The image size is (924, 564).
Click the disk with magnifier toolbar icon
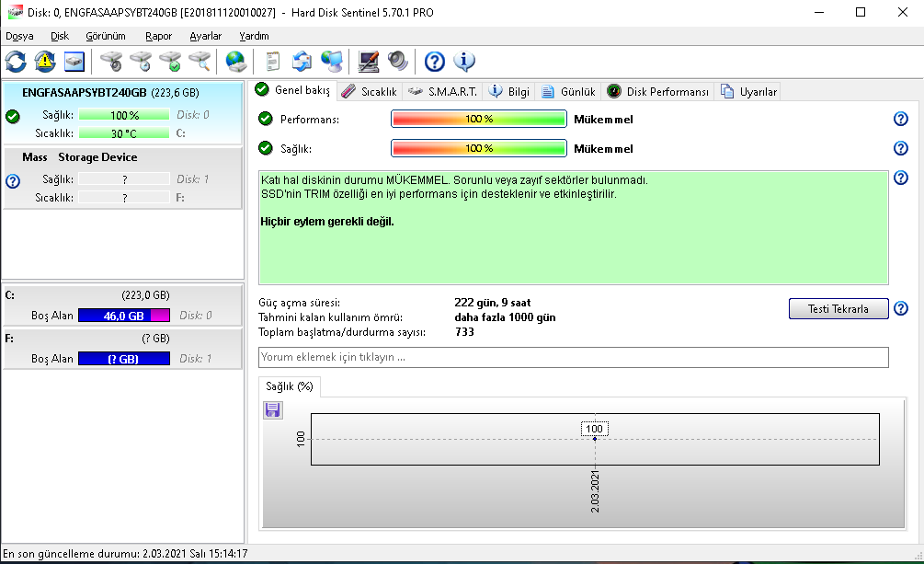click(200, 62)
